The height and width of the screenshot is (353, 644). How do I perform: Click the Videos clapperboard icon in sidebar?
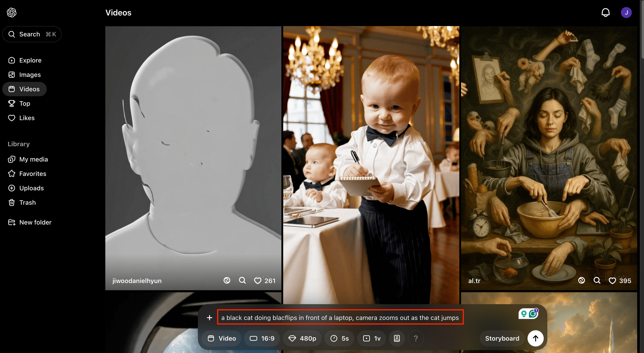pos(12,89)
